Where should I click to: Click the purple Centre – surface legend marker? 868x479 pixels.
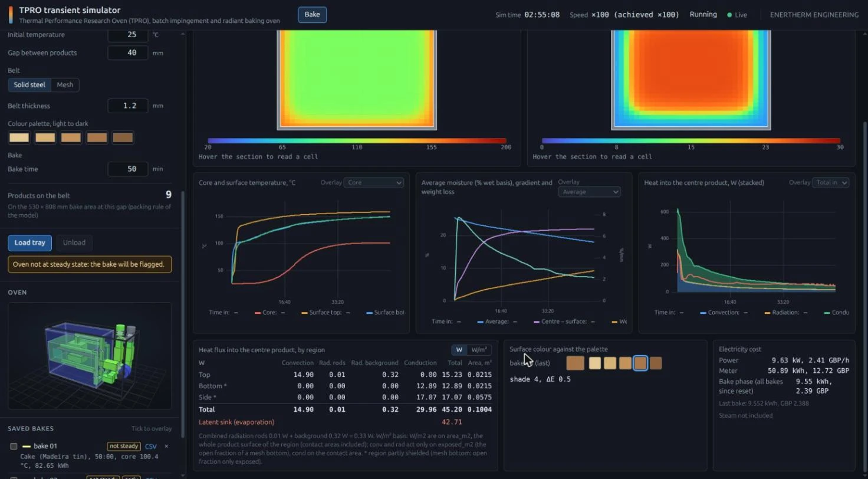(x=537, y=321)
